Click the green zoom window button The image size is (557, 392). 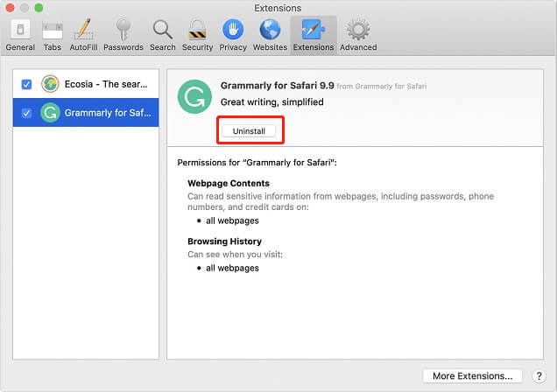(x=39, y=8)
